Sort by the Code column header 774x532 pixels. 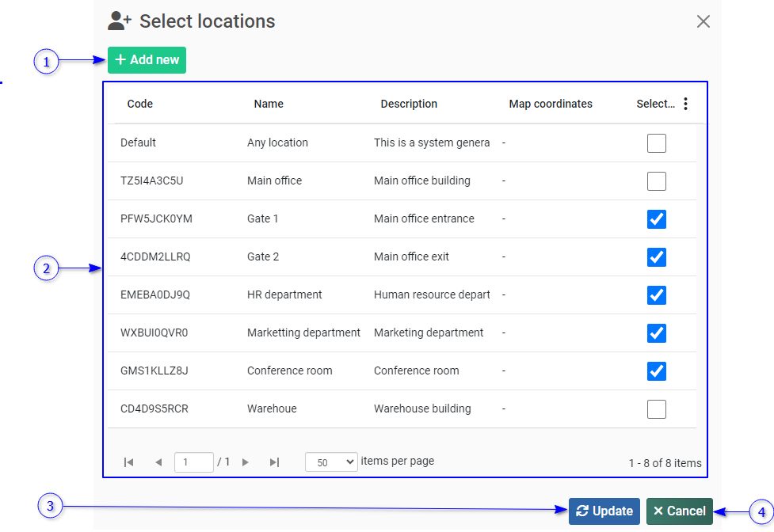(140, 104)
